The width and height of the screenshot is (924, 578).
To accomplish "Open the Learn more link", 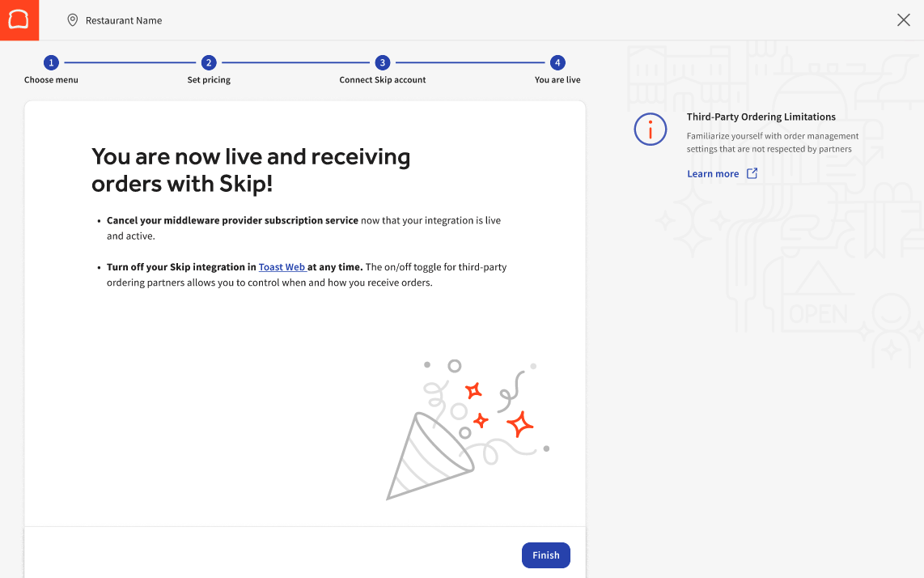I will point(713,174).
